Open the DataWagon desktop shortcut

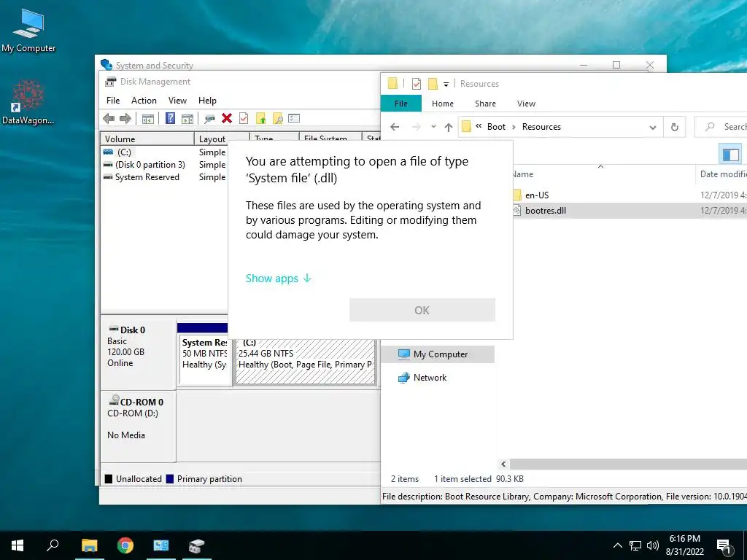(x=28, y=102)
